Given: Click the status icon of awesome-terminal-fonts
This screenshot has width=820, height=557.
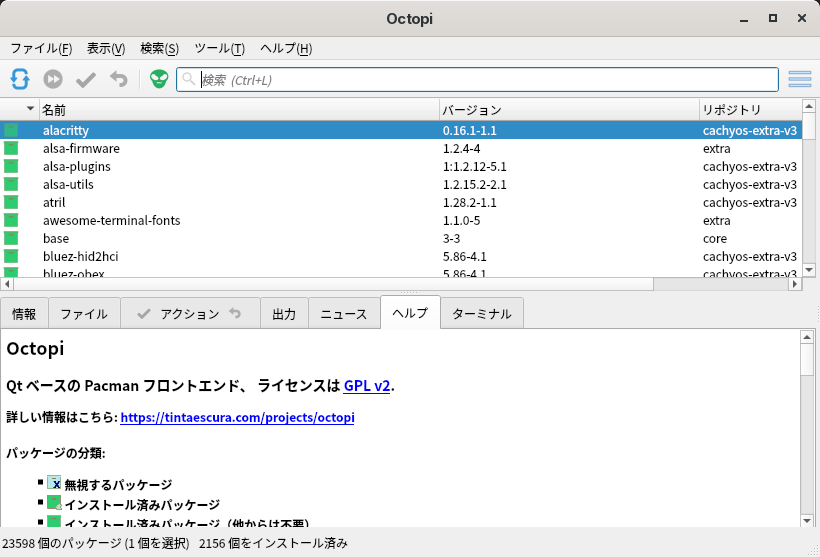Looking at the screenshot, I should click(x=11, y=220).
